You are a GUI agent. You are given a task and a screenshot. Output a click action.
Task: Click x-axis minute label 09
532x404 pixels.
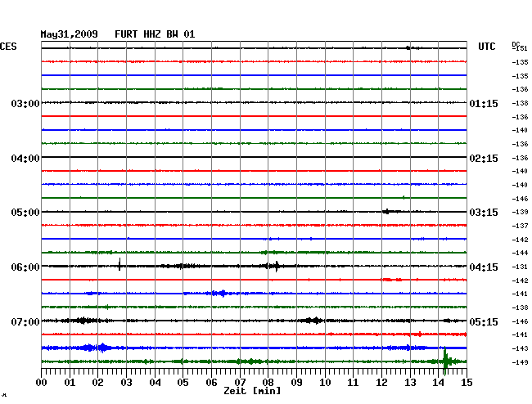point(296,382)
